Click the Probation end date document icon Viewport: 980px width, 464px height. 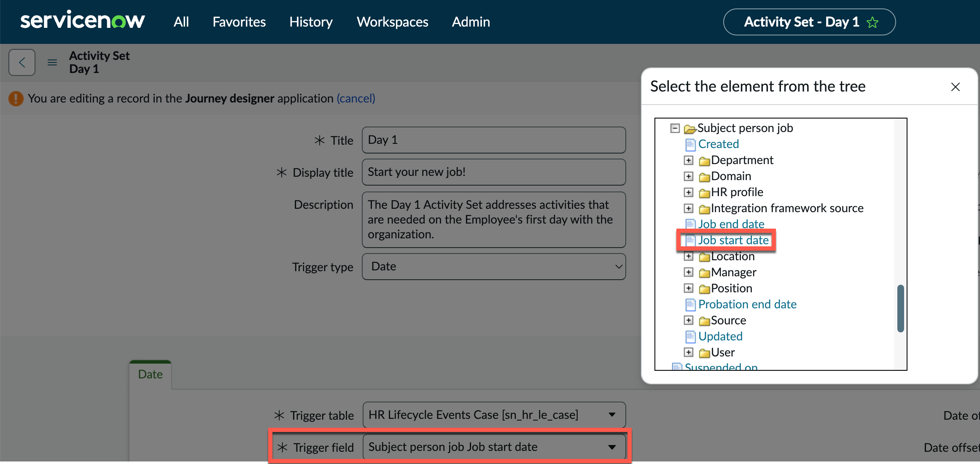tap(690, 305)
